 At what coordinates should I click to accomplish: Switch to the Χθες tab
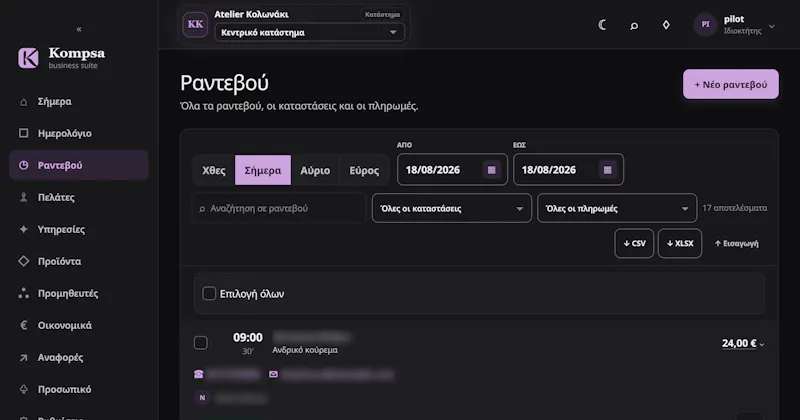click(214, 170)
